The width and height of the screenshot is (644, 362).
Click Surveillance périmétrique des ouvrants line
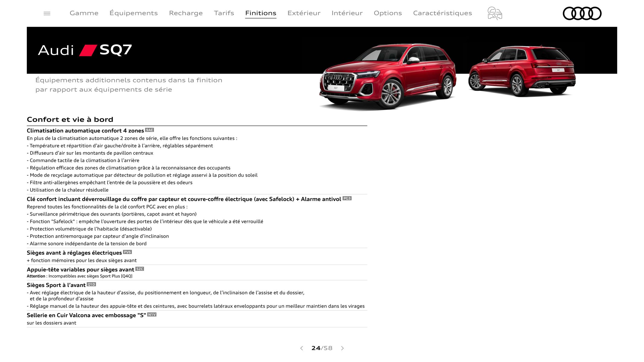(112, 214)
